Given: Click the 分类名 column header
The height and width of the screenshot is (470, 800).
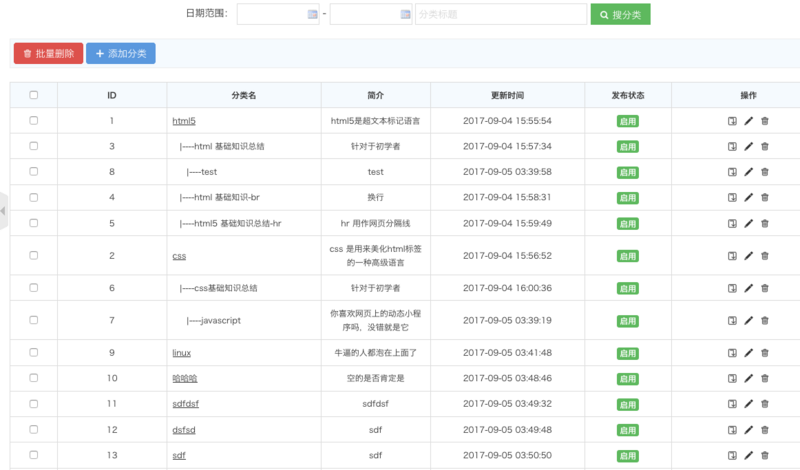Looking at the screenshot, I should click(244, 95).
